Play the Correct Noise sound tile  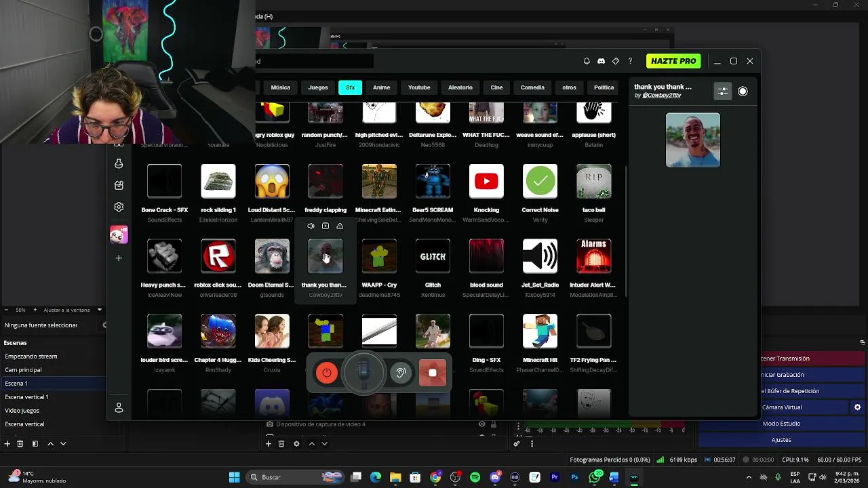(x=540, y=182)
